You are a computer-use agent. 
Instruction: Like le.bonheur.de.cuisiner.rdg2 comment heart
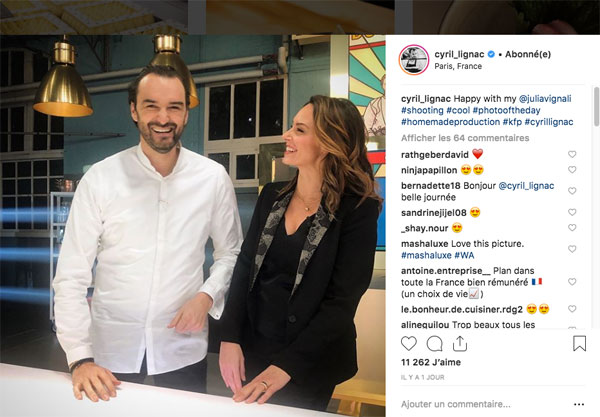572,309
